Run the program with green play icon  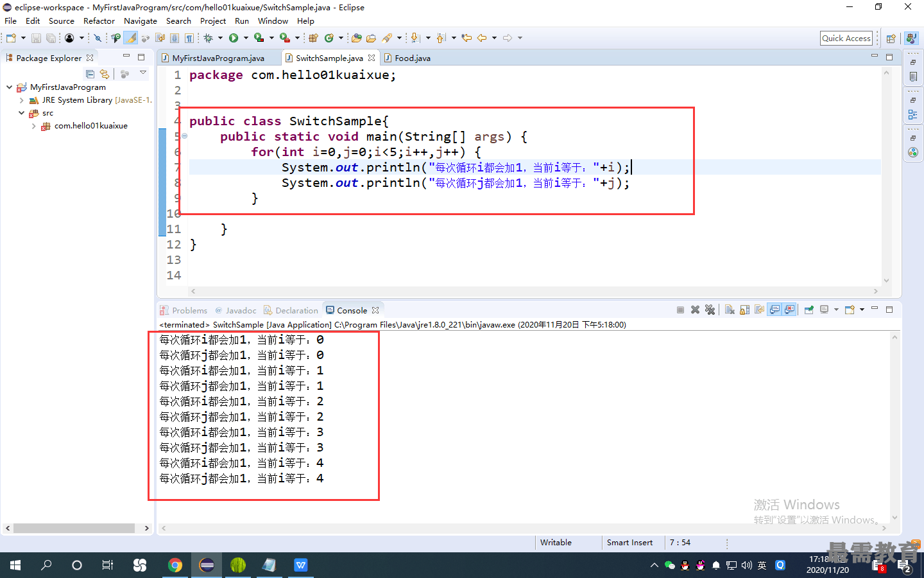pos(233,38)
